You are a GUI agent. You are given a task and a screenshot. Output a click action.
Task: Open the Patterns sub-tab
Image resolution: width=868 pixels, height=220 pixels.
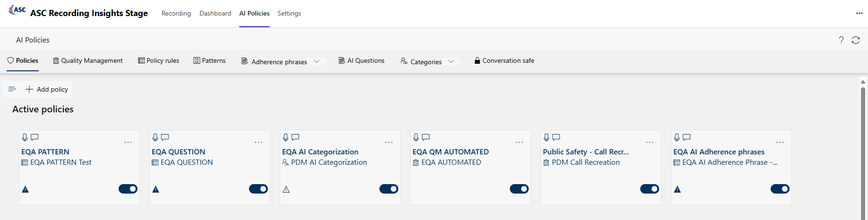(x=210, y=60)
